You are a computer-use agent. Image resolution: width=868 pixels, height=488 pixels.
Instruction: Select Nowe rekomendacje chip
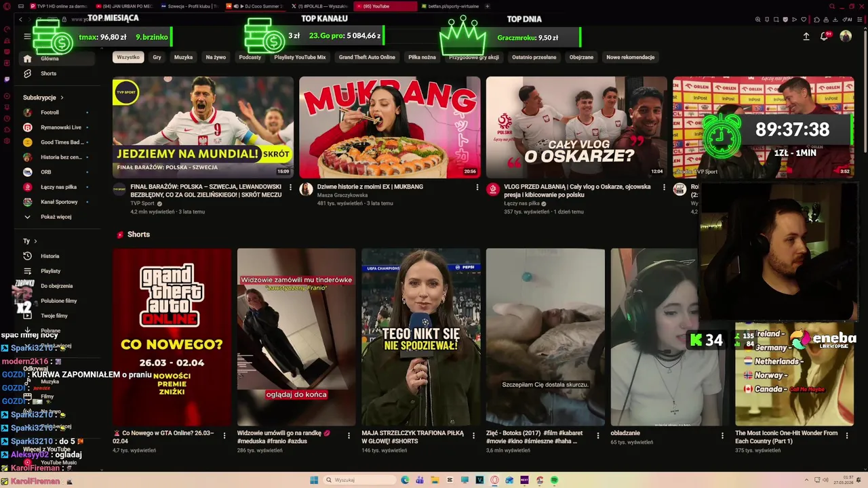pyautogui.click(x=631, y=58)
